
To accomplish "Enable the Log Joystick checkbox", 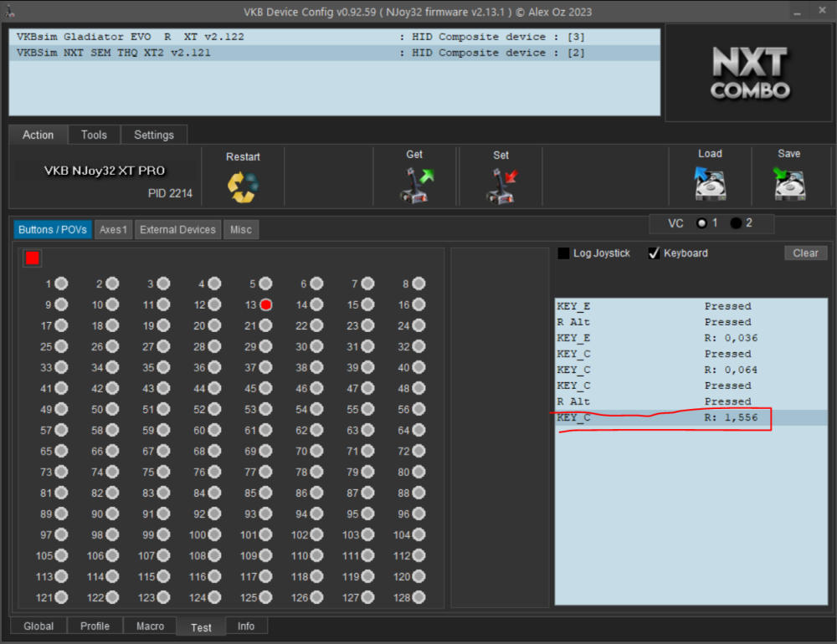I will click(x=564, y=253).
